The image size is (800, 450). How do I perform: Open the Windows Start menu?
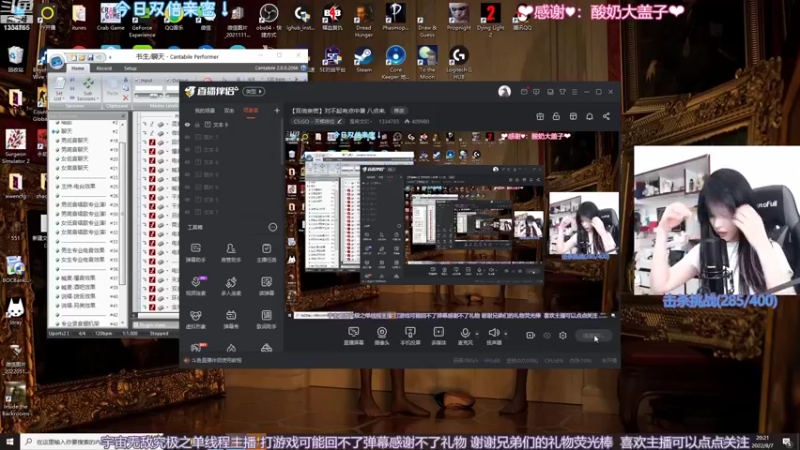coord(9,441)
